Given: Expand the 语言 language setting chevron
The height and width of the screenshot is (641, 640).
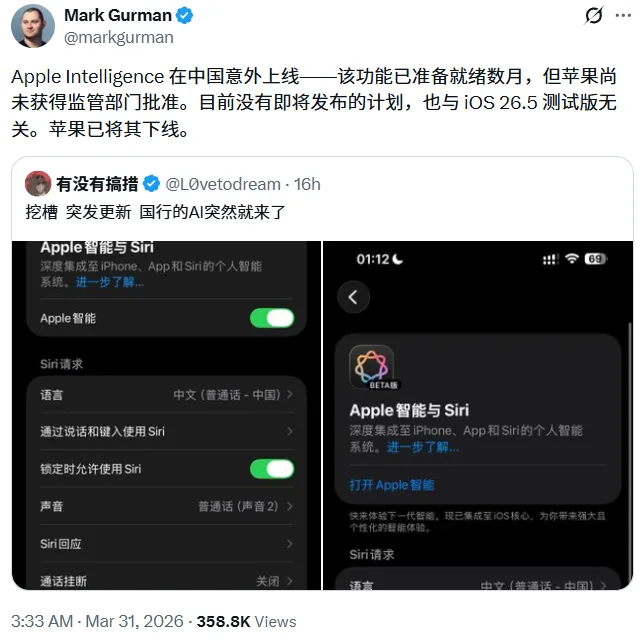Looking at the screenshot, I should pos(290,394).
